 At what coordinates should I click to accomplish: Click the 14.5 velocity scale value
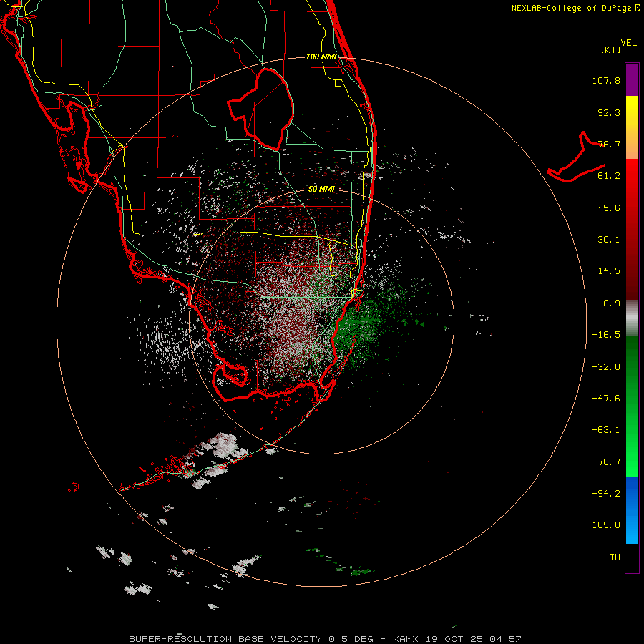(609, 271)
